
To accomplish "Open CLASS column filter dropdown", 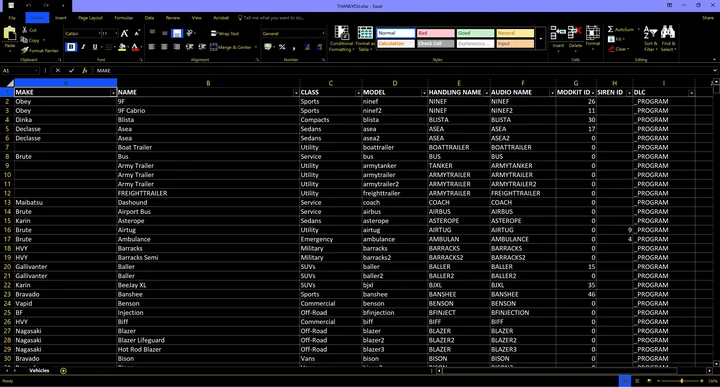I will [x=358, y=93].
